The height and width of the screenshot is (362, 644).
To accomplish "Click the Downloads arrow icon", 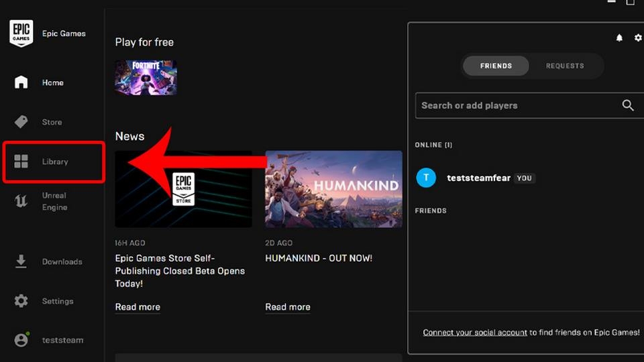I will pos(21,261).
